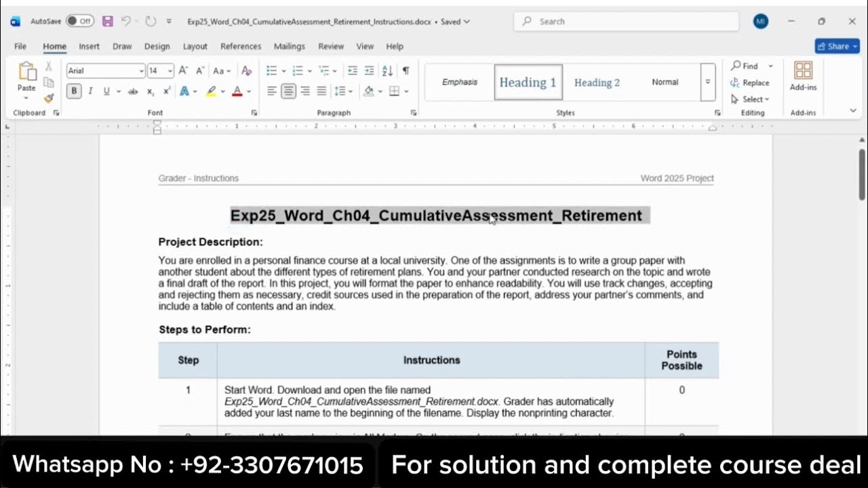868x488 pixels.
Task: Apply strikethrough formatting
Action: (x=133, y=91)
